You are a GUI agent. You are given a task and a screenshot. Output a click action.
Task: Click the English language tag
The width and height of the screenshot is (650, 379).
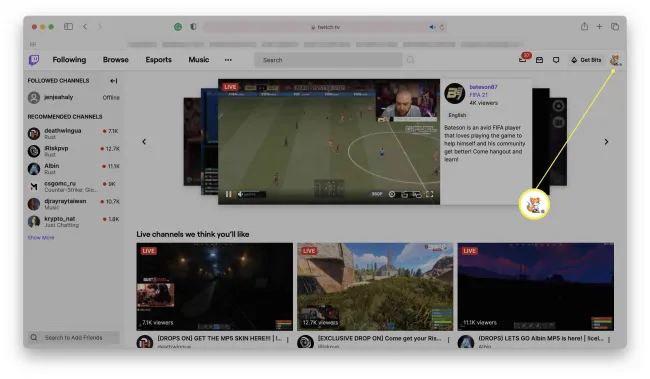click(x=457, y=115)
